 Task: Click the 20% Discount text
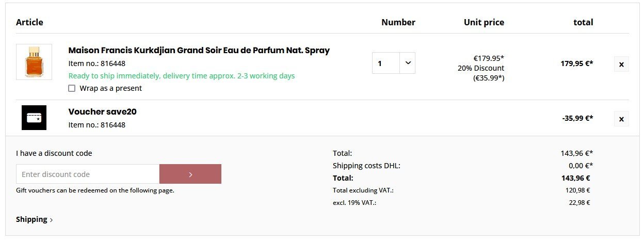coord(480,68)
